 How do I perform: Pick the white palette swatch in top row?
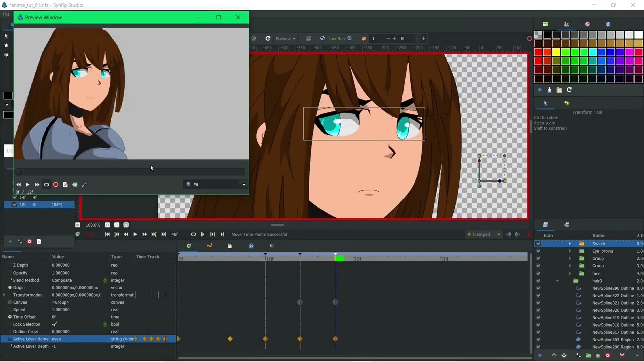638,35
